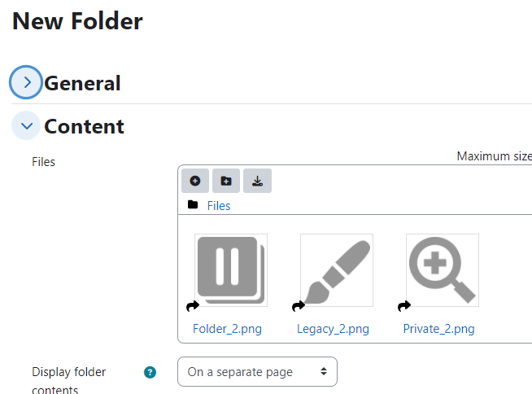Image resolution: width=532 pixels, height=394 pixels.
Task: Click the Content section heading
Action: [84, 126]
